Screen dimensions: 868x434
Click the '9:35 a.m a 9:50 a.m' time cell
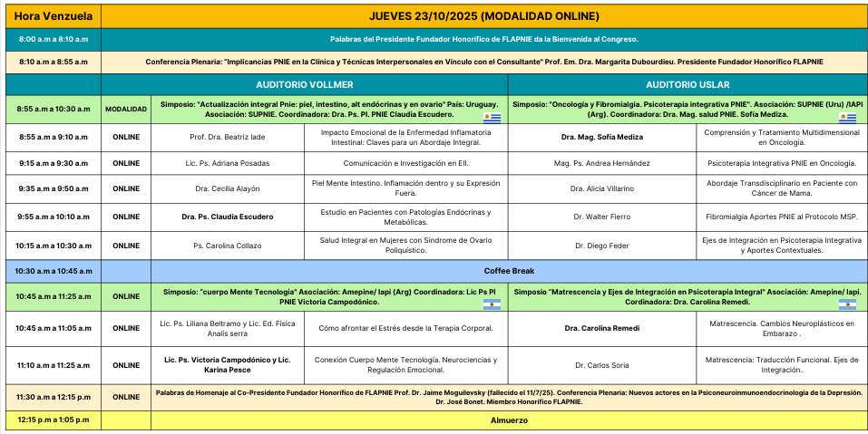pyautogui.click(x=54, y=188)
